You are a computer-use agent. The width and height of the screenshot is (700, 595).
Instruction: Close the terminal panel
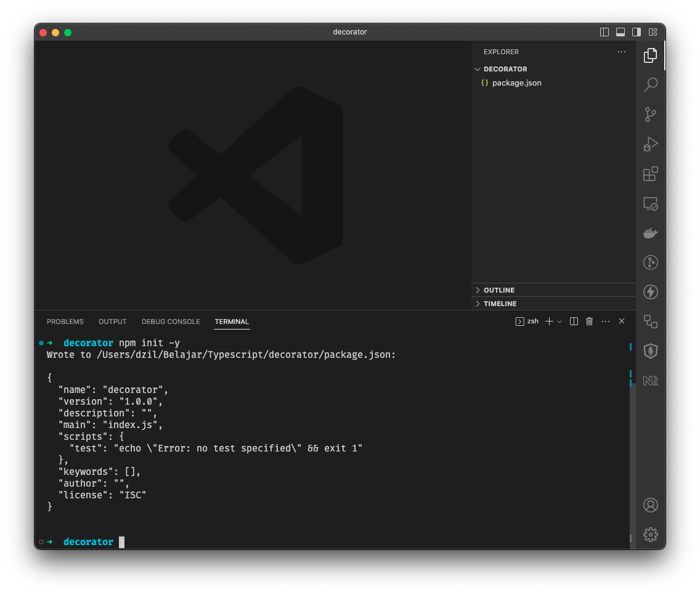point(621,322)
